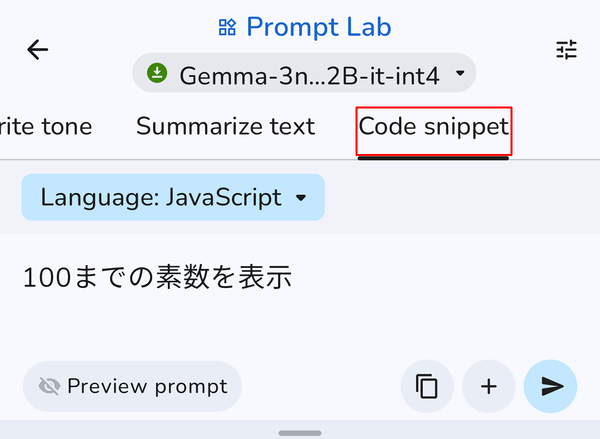Click the back arrow icon
The width and height of the screenshot is (600, 439).
38,50
